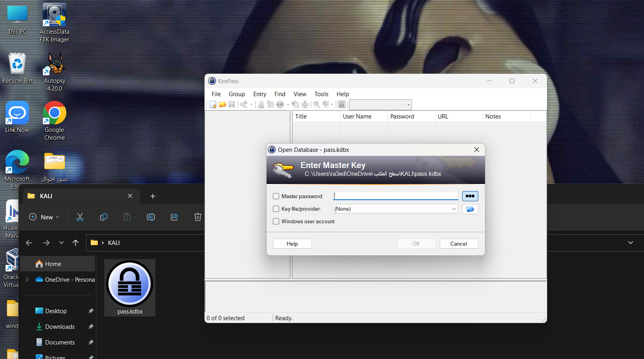The height and width of the screenshot is (359, 644).
Task: Open the Add Entry dropdown arrow
Action: 251,104
